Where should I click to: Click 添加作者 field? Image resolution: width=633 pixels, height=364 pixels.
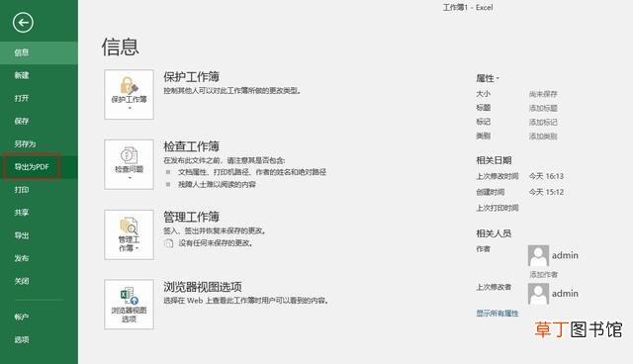543,274
